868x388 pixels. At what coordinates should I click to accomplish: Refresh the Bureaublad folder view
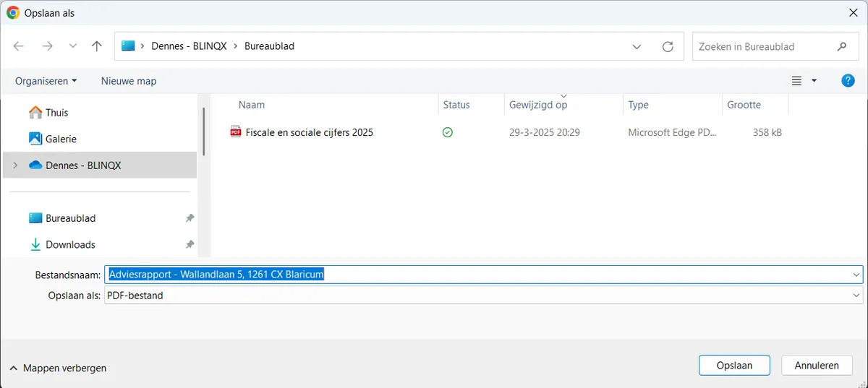668,46
